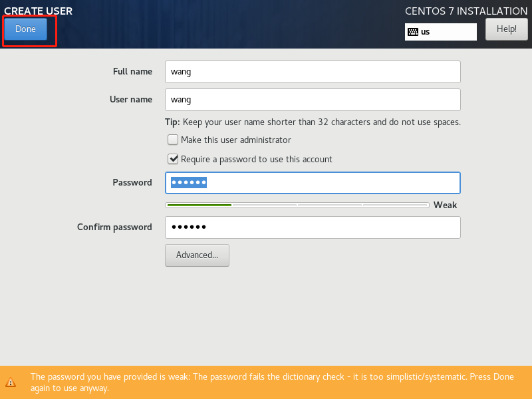Click the 'Make this user administrator' label text
This screenshot has height=399, width=532.
(x=236, y=140)
